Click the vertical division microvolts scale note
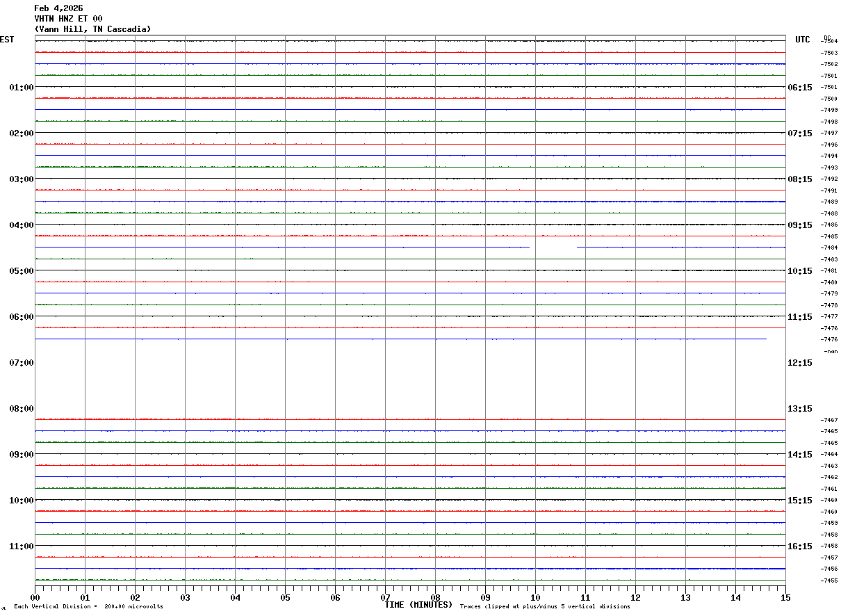This screenshot has height=616, width=841. point(88,607)
